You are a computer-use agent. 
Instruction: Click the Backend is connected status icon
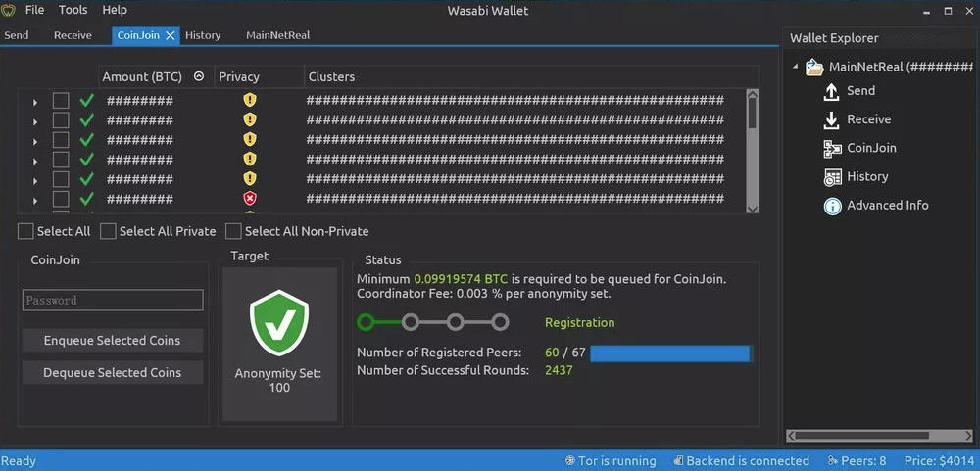coord(678,461)
